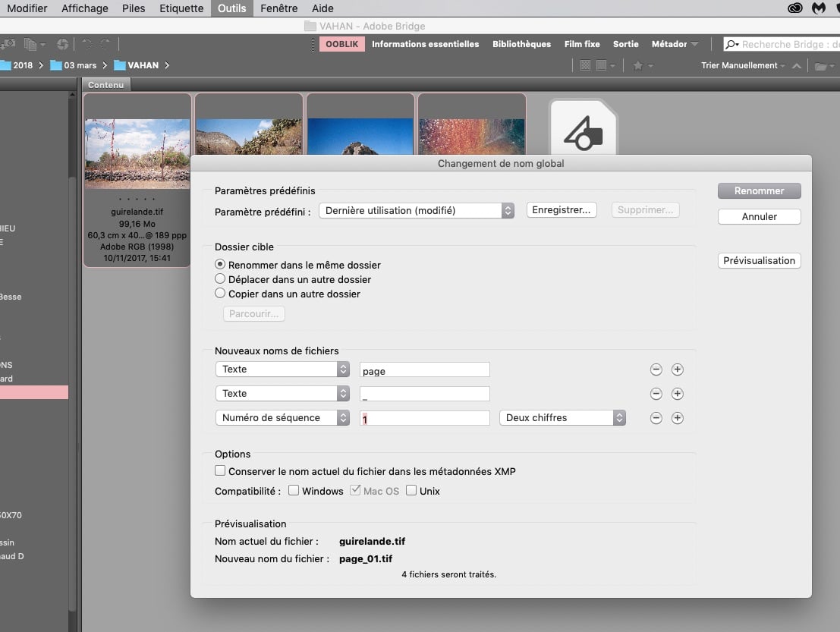Click the text field containing 'page'
This screenshot has width=840, height=632.
[x=424, y=370]
